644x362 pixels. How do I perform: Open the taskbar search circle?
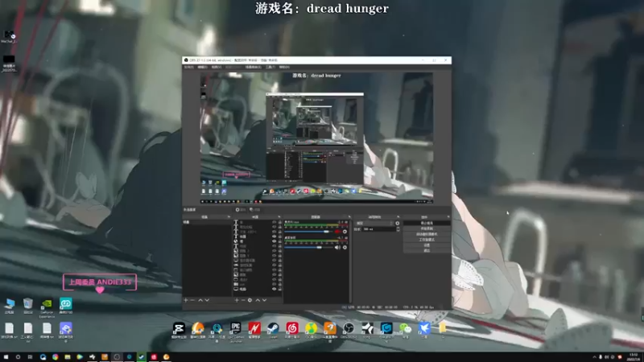pos(18,357)
